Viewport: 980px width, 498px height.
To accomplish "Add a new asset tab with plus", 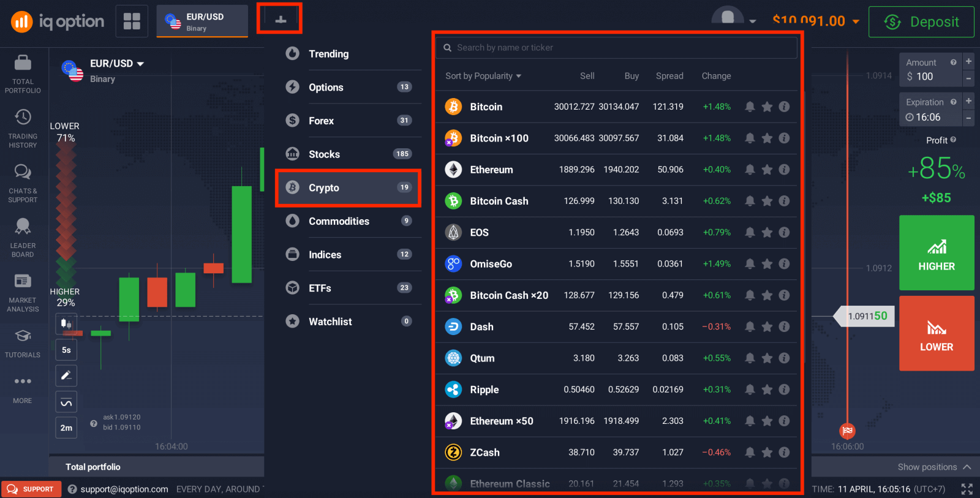I will click(281, 20).
